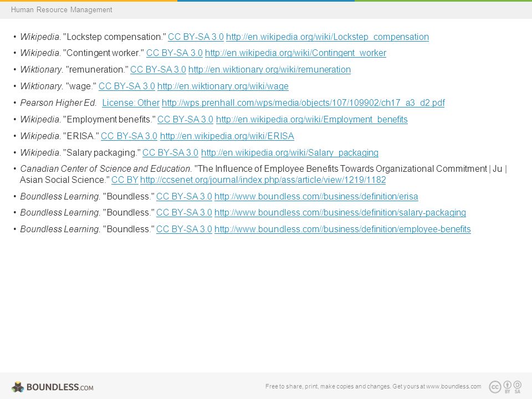Click the License: Other link
The image size is (532, 399).
[x=131, y=103]
